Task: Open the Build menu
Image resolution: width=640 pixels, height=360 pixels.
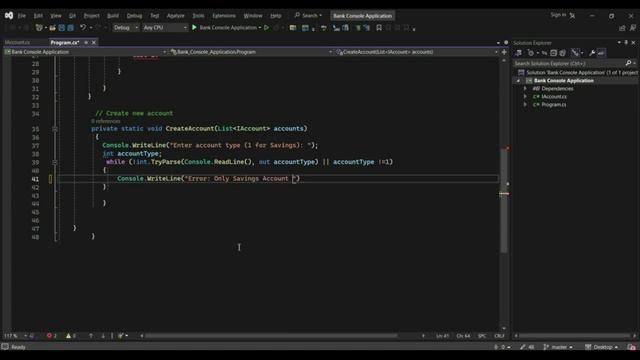Action: tap(113, 16)
